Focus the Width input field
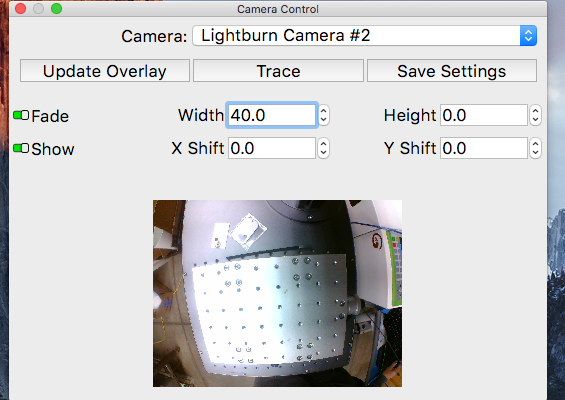565x400 pixels. [x=272, y=115]
